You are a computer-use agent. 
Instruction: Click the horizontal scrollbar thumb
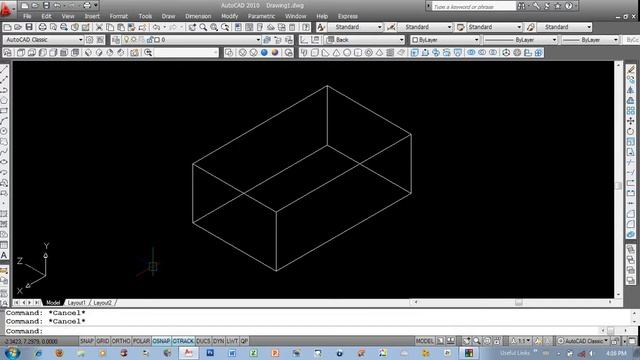pos(519,302)
